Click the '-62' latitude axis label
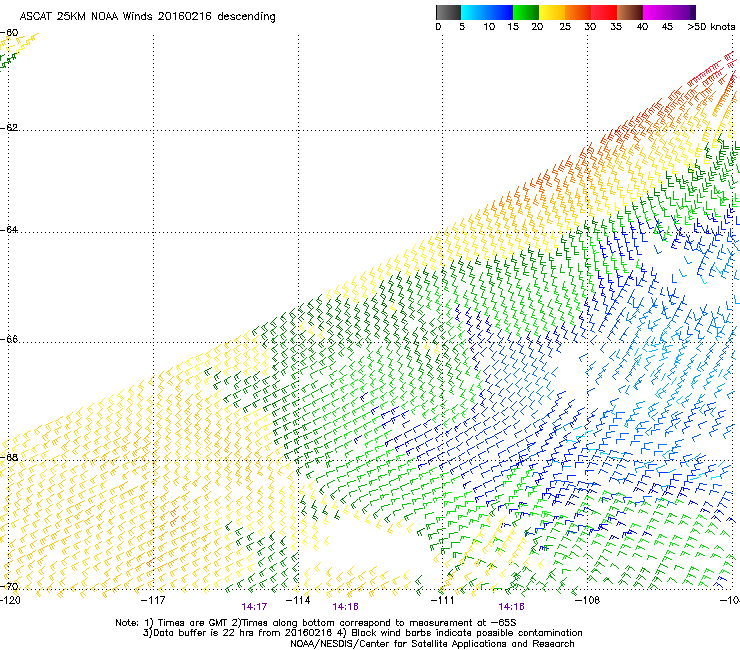The image size is (740, 650). tap(9, 127)
